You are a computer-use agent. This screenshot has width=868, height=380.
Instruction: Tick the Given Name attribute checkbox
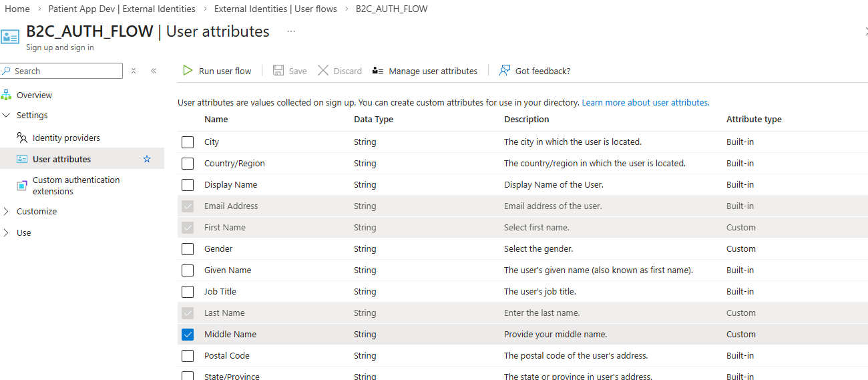click(x=188, y=270)
